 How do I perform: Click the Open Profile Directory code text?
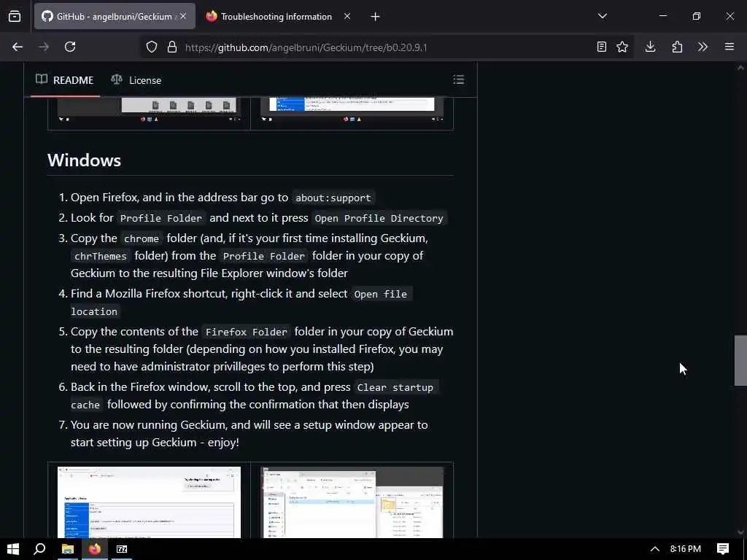pos(379,218)
